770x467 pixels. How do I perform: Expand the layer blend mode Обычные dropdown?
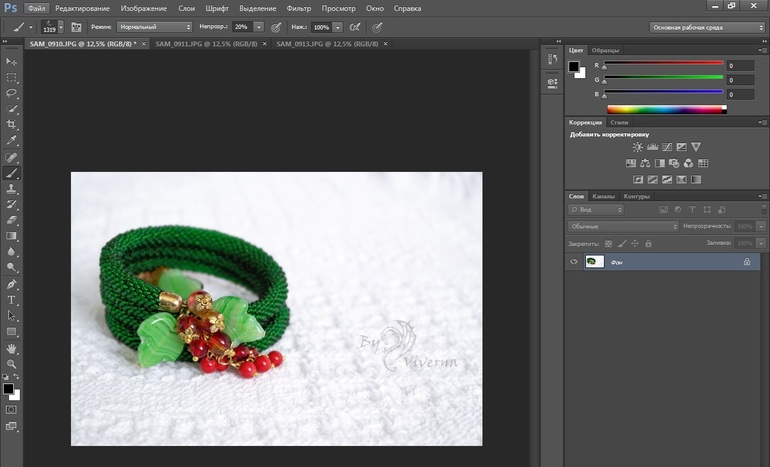pyautogui.click(x=623, y=227)
